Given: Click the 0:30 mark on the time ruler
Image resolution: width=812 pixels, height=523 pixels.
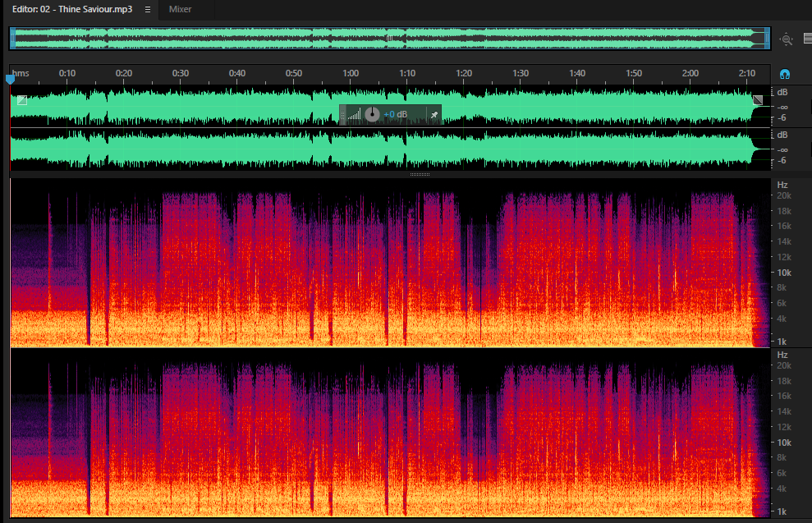Looking at the screenshot, I should pos(181,73).
